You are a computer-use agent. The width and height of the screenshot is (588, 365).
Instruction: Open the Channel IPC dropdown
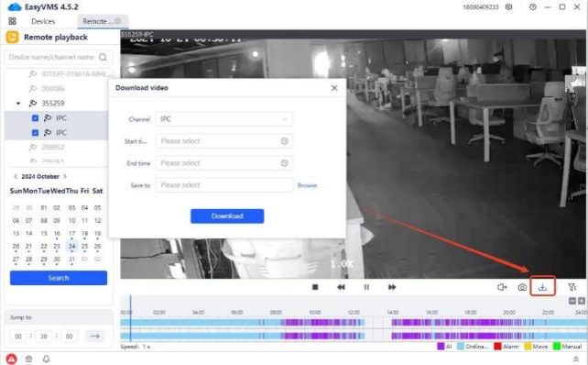224,119
